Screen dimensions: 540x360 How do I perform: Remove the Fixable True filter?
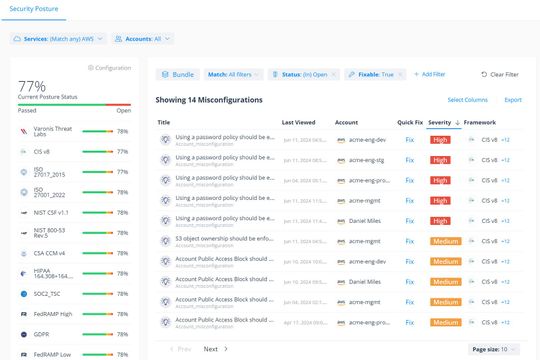(400, 74)
